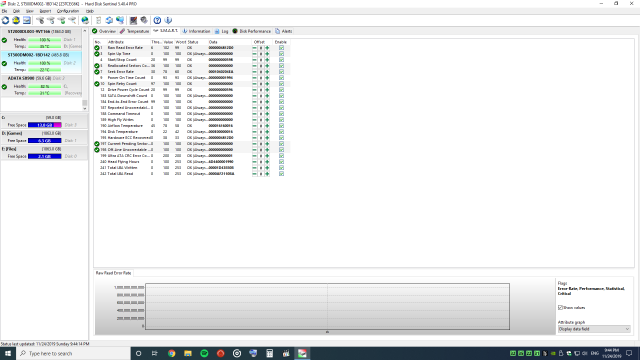Click green plus offset for Seek Error Rate
Screen dimensions: 640x360
click(267, 72)
